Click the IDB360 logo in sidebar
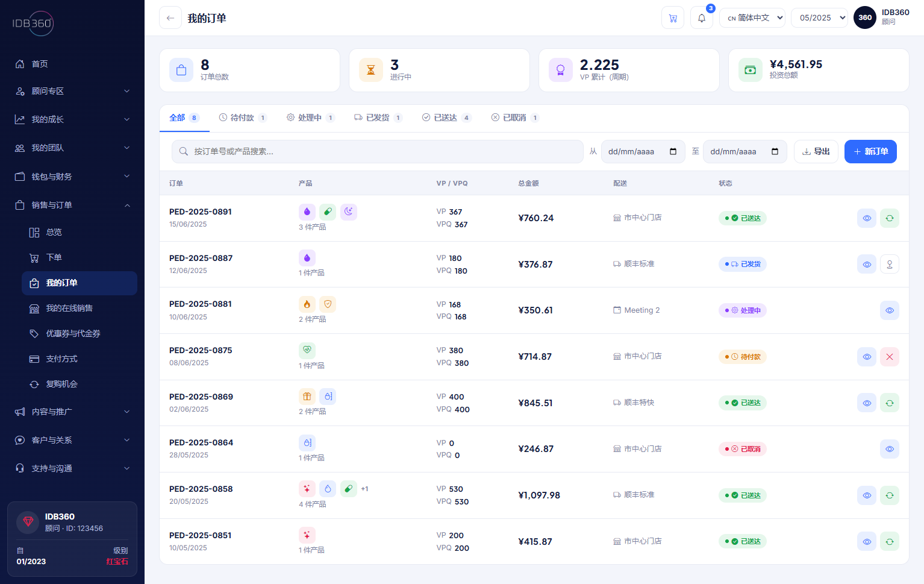This screenshot has width=924, height=584. click(33, 24)
